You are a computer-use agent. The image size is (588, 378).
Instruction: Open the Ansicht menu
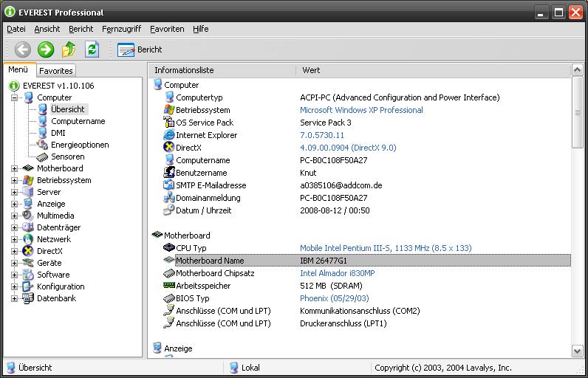point(47,29)
